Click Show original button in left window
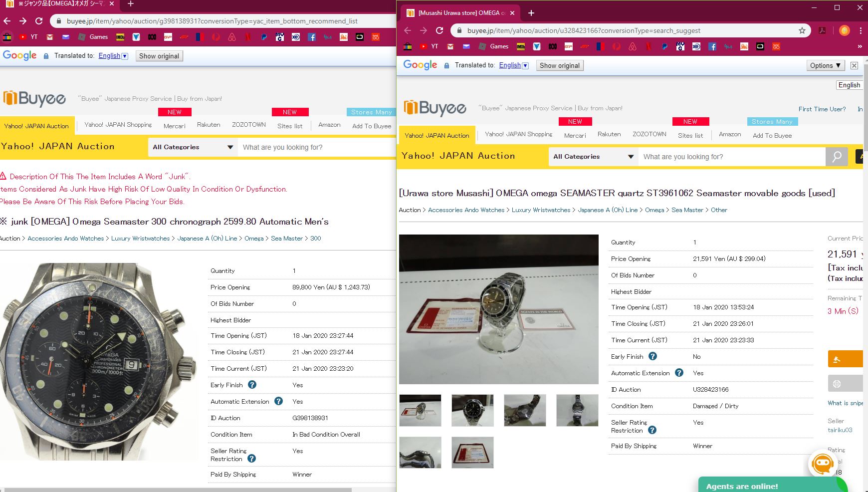This screenshot has width=868, height=492. [159, 56]
